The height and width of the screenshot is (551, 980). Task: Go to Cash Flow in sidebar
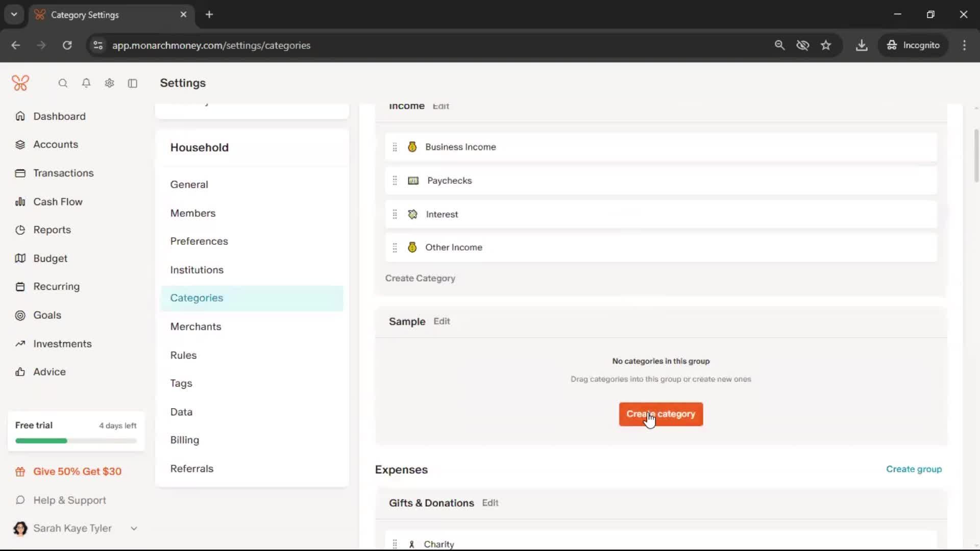(58, 202)
